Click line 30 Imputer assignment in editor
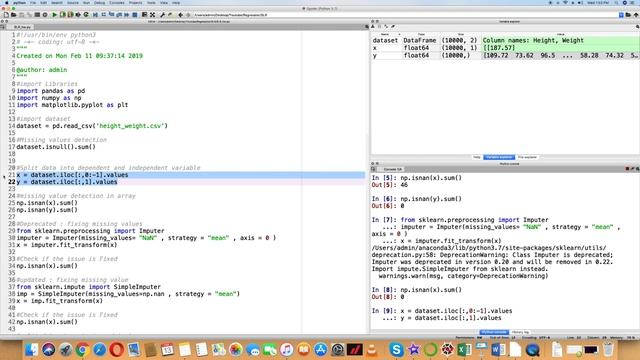The width and height of the screenshot is (640, 360). coord(146,238)
